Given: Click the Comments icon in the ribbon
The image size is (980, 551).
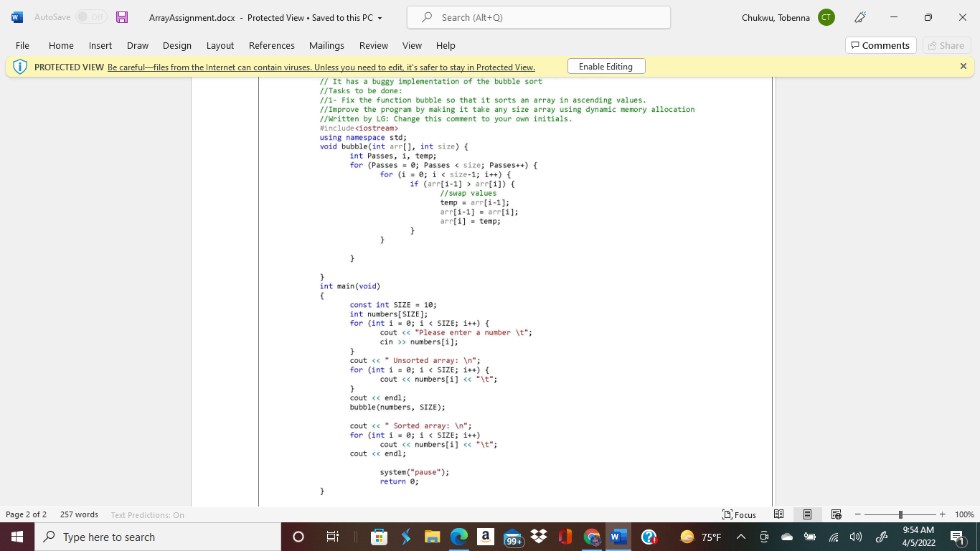Looking at the screenshot, I should click(x=880, y=45).
